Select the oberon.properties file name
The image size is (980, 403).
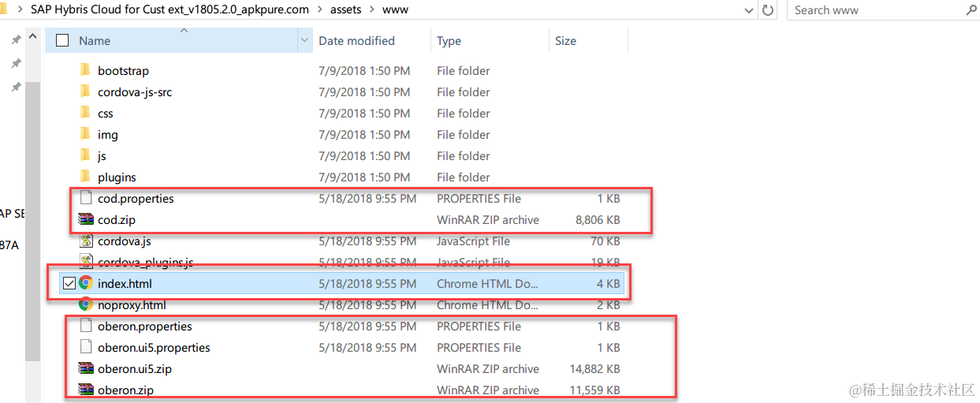coord(145,326)
